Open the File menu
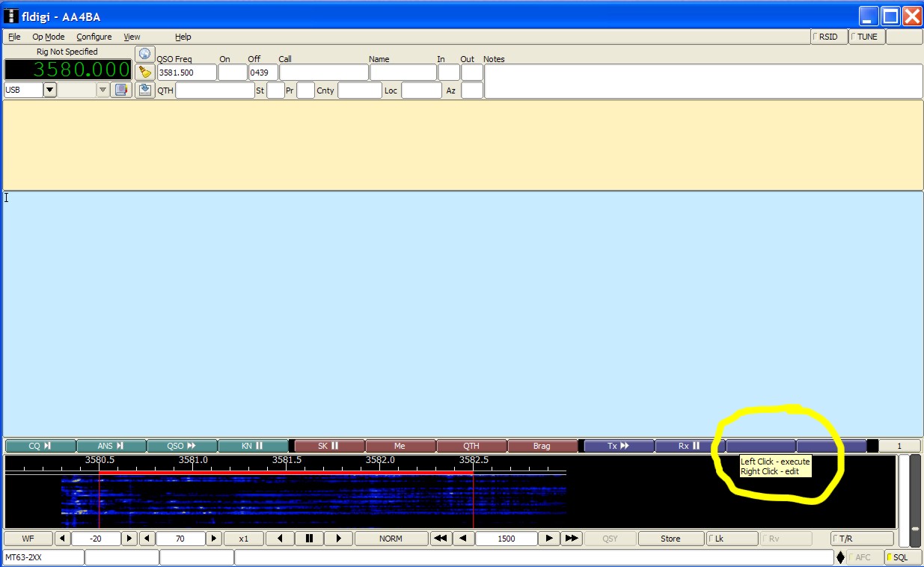 pos(14,37)
